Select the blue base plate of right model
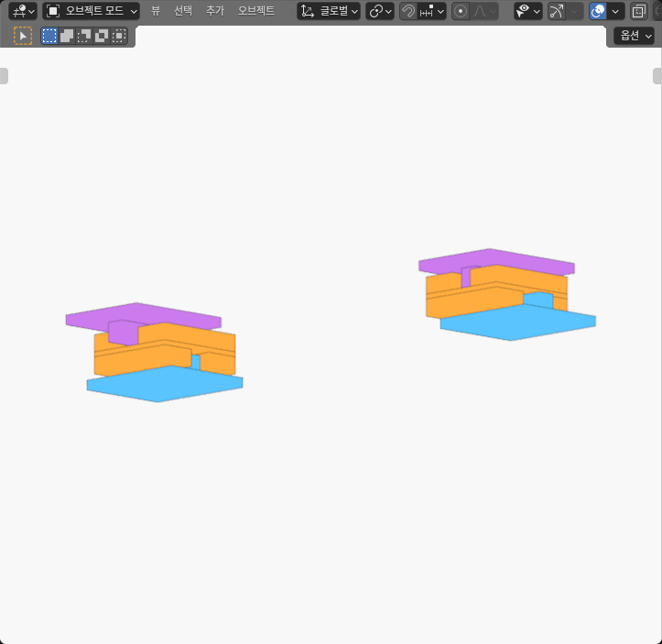This screenshot has width=662, height=644. 517,323
